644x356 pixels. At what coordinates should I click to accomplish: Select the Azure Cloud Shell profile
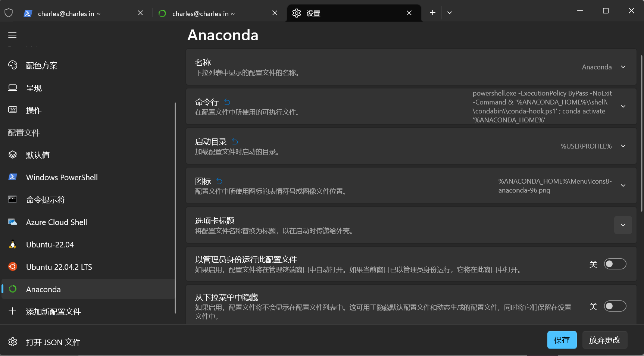click(x=56, y=222)
